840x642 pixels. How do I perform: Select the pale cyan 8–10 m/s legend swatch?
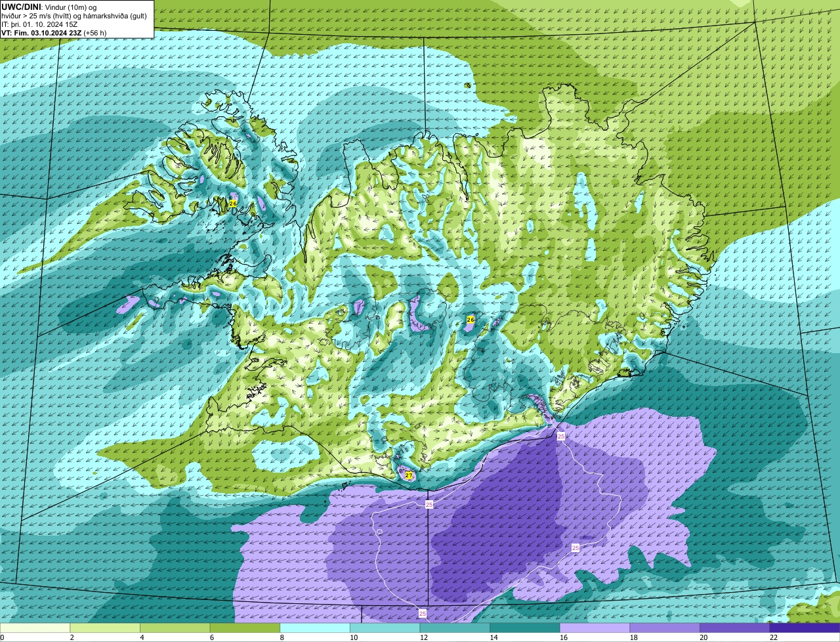point(315,628)
